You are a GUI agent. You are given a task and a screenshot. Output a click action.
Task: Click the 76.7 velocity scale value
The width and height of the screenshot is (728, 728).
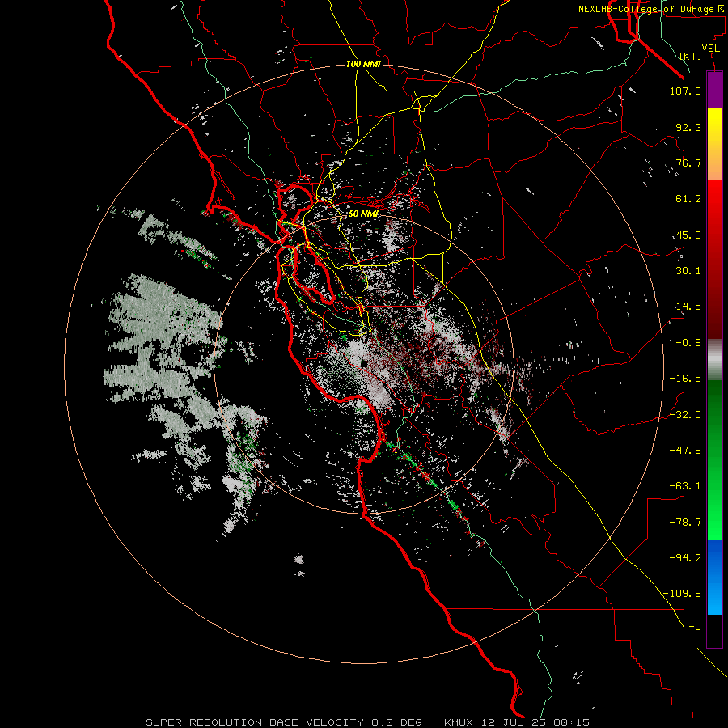click(688, 163)
